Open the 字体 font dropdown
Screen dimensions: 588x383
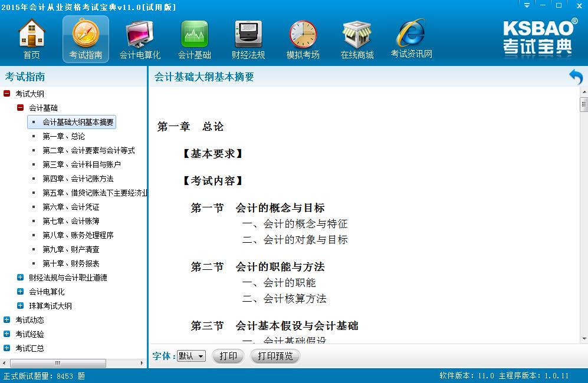pos(191,356)
